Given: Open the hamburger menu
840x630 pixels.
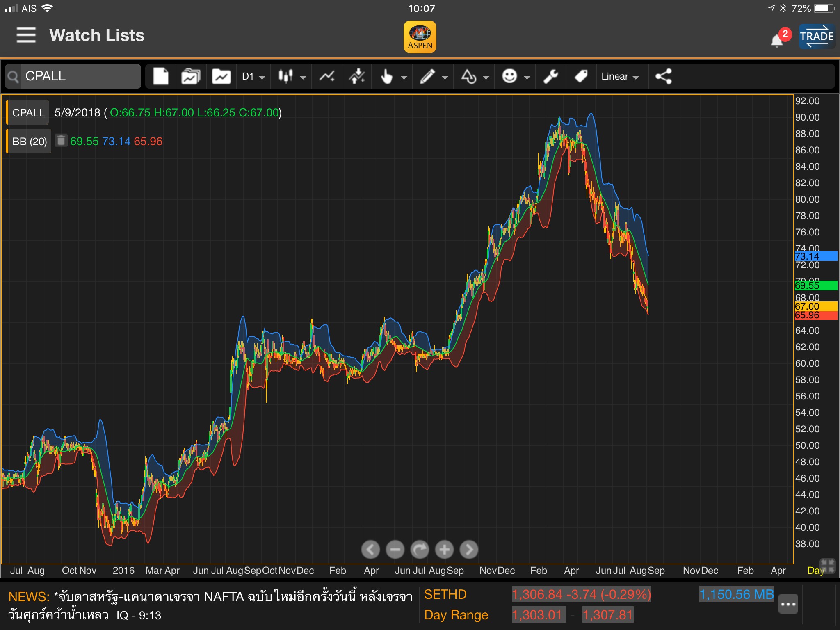Looking at the screenshot, I should 26,35.
